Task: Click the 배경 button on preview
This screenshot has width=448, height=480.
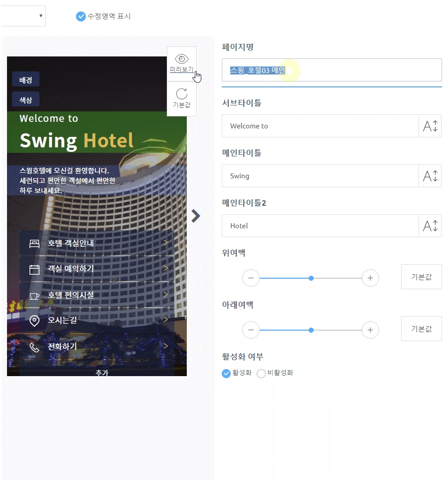Action: click(25, 79)
